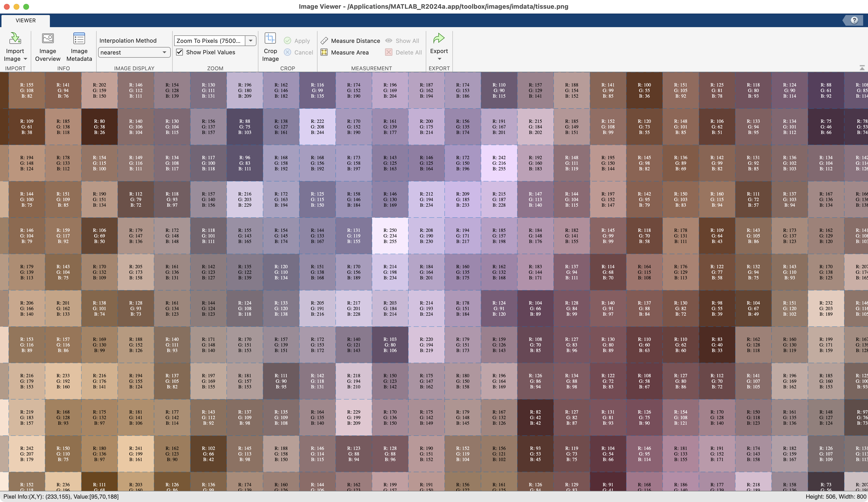Click the Pixel Info status text
Screen dimensions: 868x502
61,496
